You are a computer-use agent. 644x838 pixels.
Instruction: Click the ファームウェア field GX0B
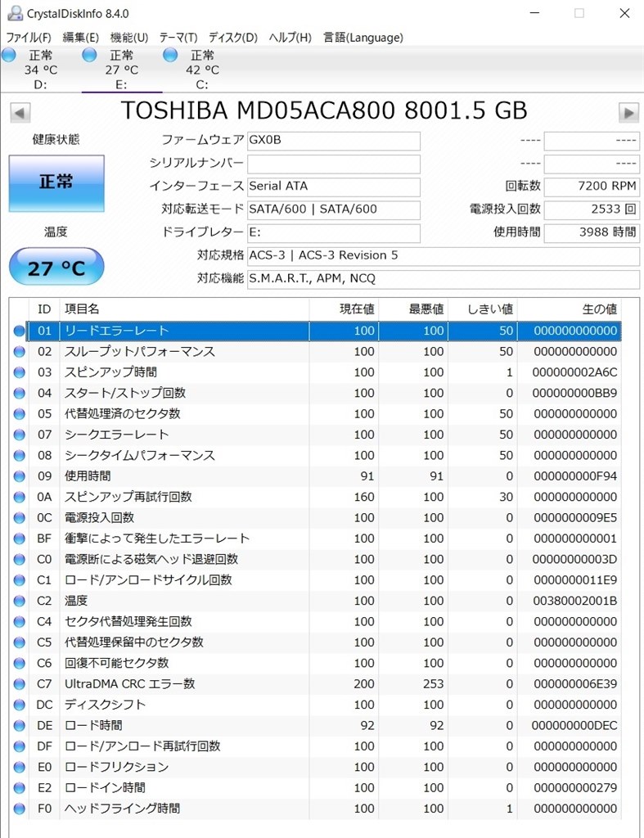pyautogui.click(x=334, y=141)
